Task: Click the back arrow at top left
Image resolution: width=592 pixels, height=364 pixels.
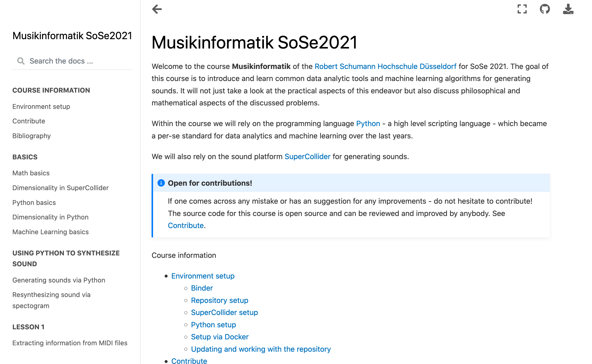Action: pyautogui.click(x=157, y=9)
